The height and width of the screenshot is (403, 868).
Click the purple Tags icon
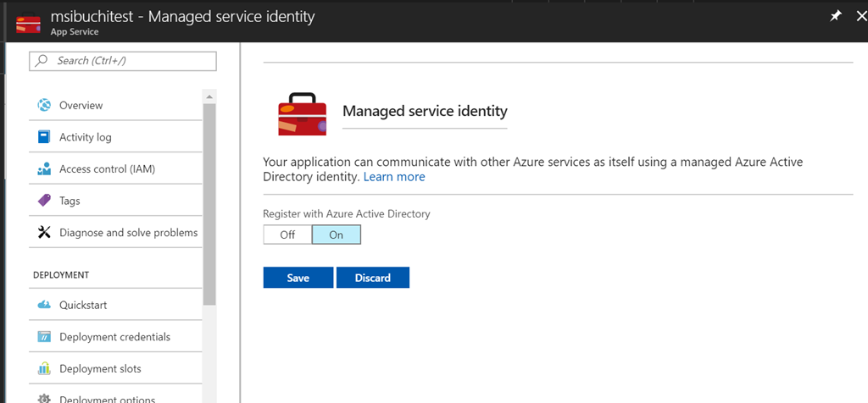pos(44,201)
